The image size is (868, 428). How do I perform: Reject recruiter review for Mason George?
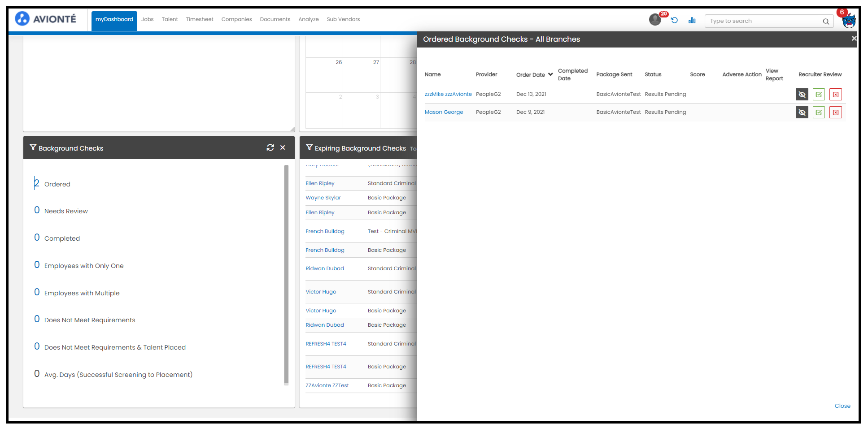[x=836, y=112]
